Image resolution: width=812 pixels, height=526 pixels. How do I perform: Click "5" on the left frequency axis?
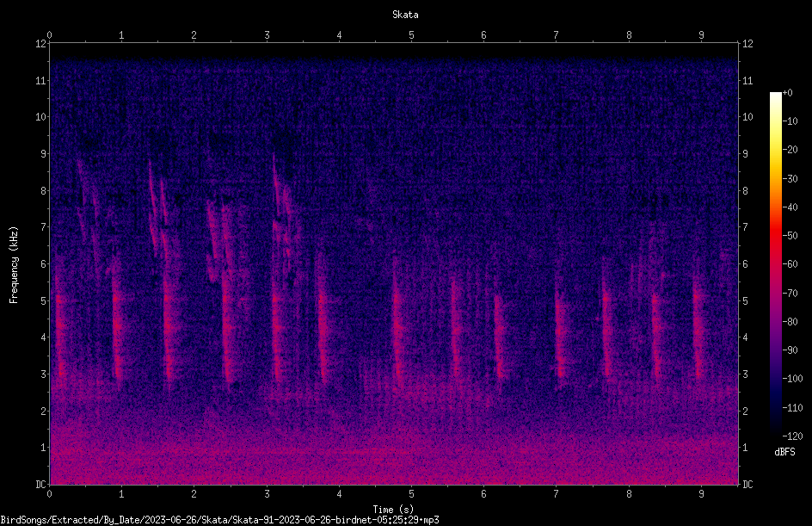[x=44, y=300]
